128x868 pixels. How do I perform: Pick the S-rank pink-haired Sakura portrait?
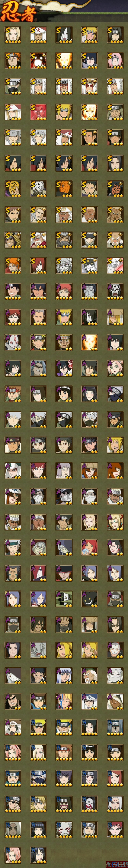115,61
